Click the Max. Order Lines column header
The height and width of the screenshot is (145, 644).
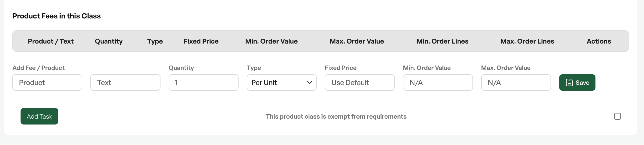tap(527, 41)
